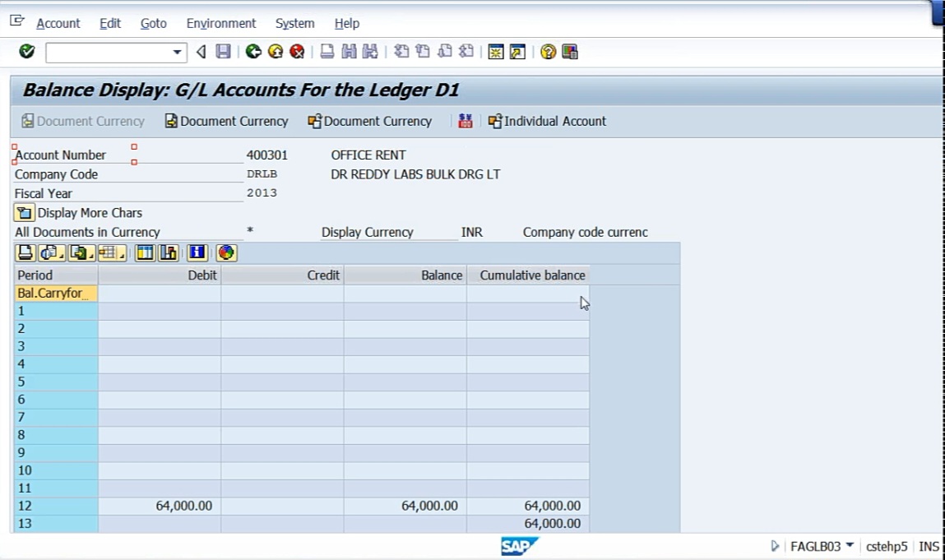The image size is (945, 560).
Task: Click the company code value DRLB
Action: pos(262,174)
